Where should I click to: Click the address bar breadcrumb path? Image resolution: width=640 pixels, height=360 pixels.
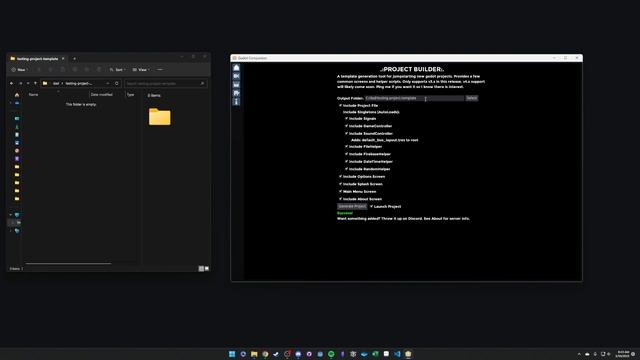click(73, 83)
